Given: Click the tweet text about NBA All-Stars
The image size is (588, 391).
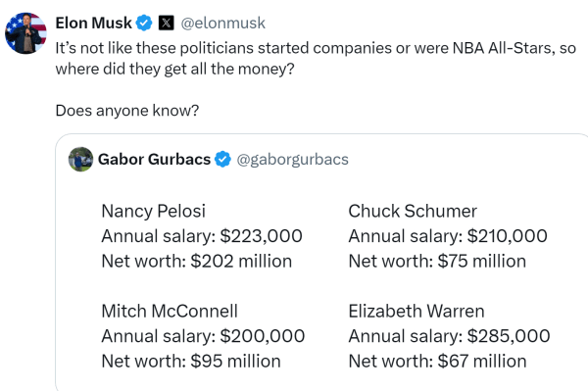Looking at the screenshot, I should tap(316, 59).
